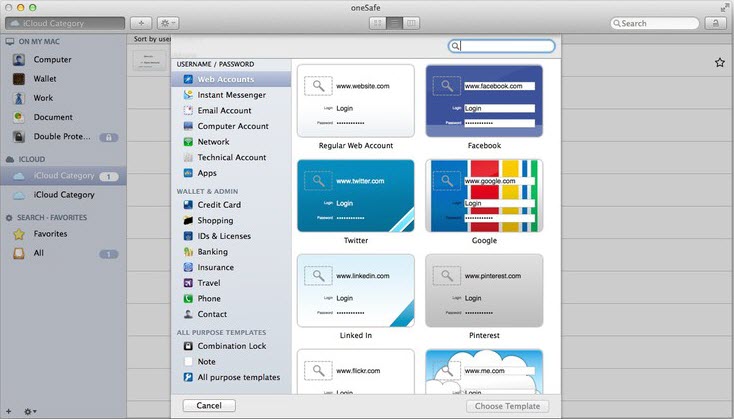Image resolution: width=734 pixels, height=419 pixels.
Task: Select the Computer Account category icon
Action: [x=188, y=126]
